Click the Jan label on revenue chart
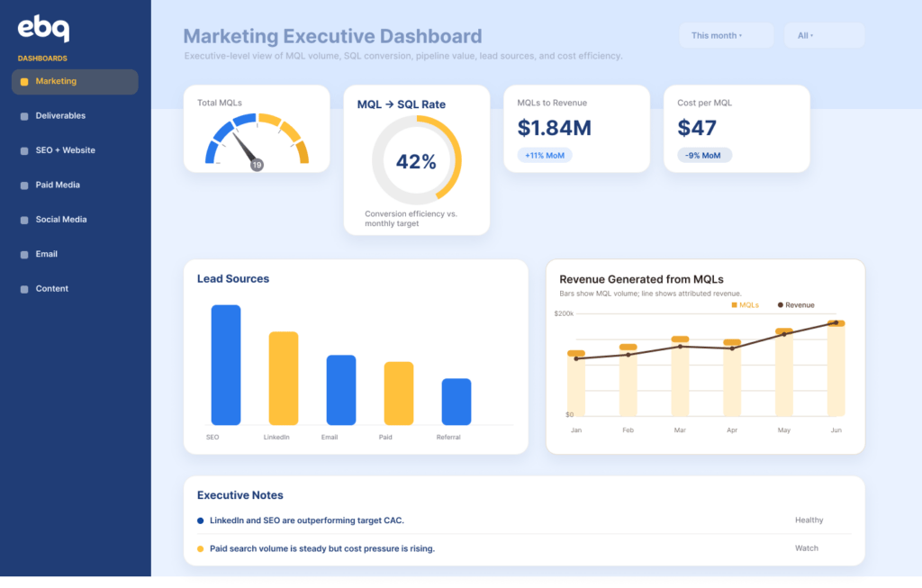This screenshot has height=588, width=922. click(576, 430)
